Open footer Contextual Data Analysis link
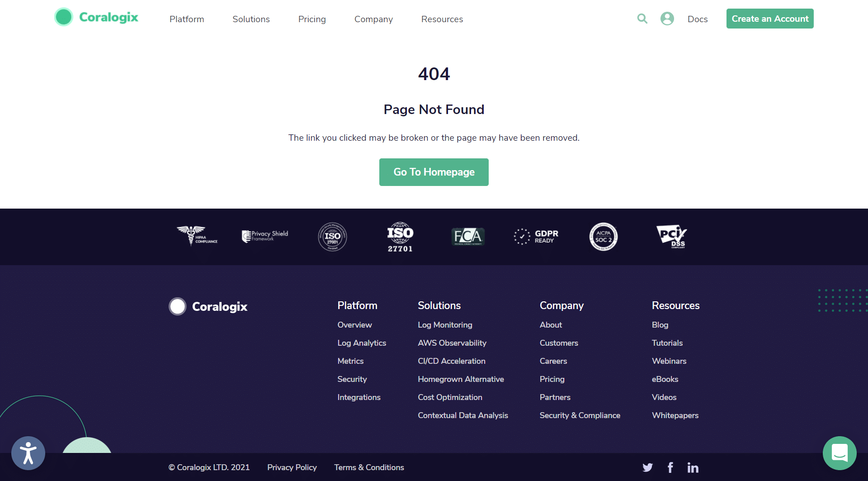Screen dimensions: 868x481 [463, 415]
